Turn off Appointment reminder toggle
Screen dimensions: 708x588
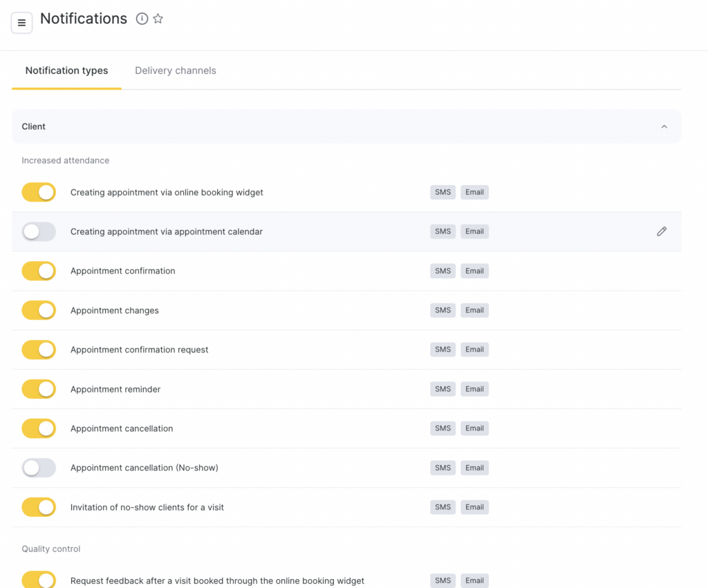(39, 389)
